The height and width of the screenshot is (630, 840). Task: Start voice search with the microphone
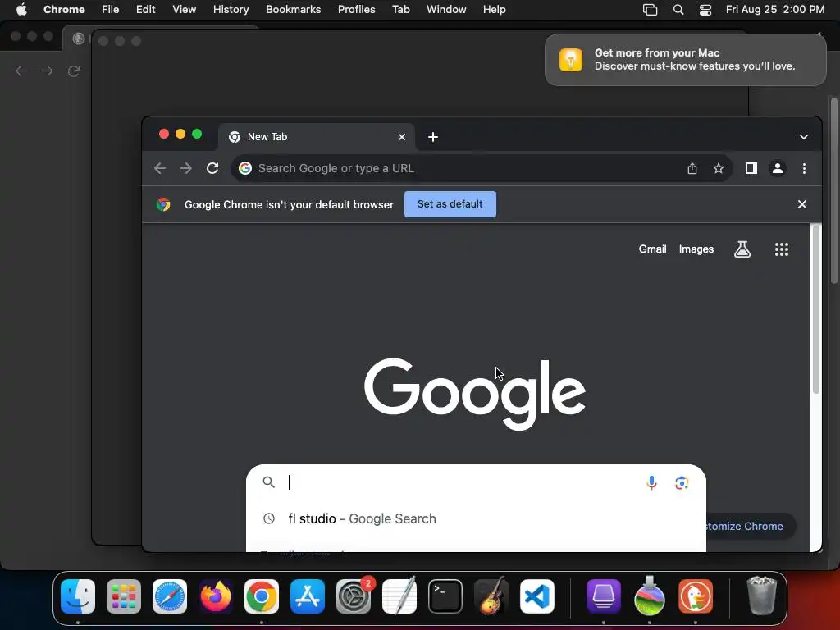point(651,482)
